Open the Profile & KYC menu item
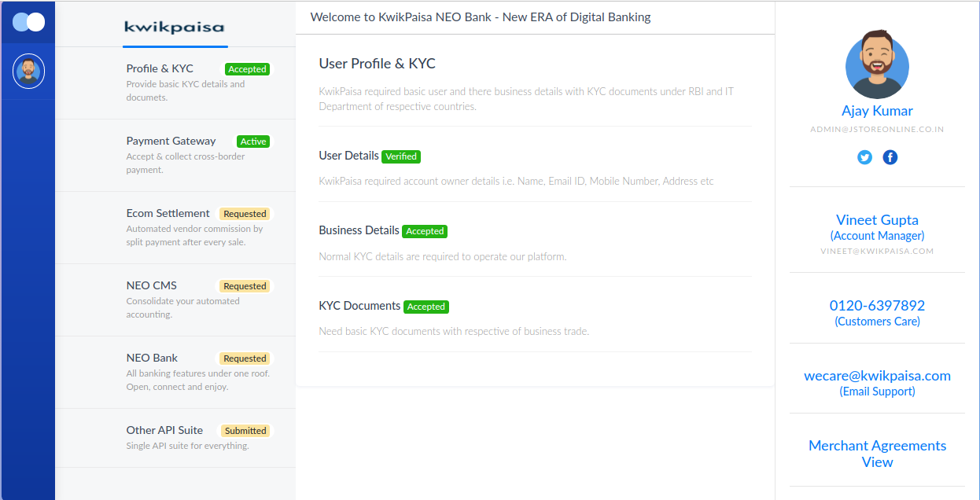The image size is (980, 500). [x=175, y=83]
